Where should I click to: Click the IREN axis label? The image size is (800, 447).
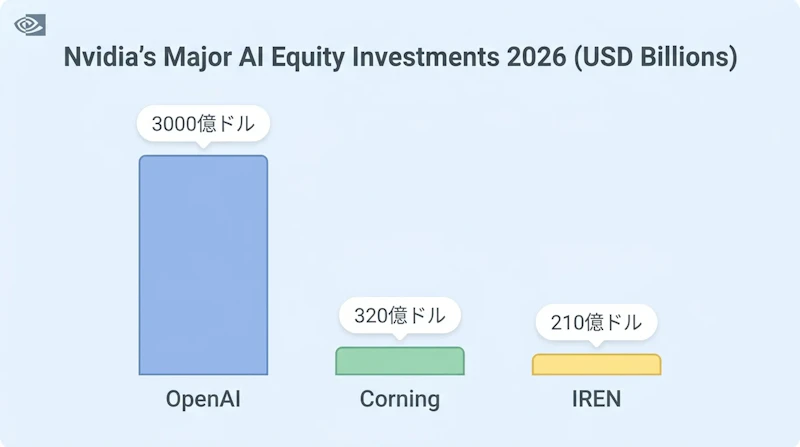pyautogui.click(x=596, y=399)
